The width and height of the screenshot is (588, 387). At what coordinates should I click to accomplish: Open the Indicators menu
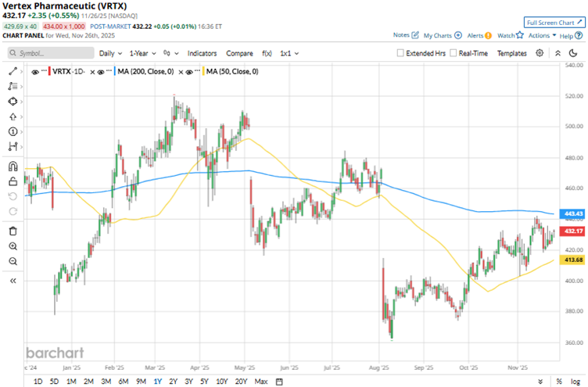[x=202, y=53]
